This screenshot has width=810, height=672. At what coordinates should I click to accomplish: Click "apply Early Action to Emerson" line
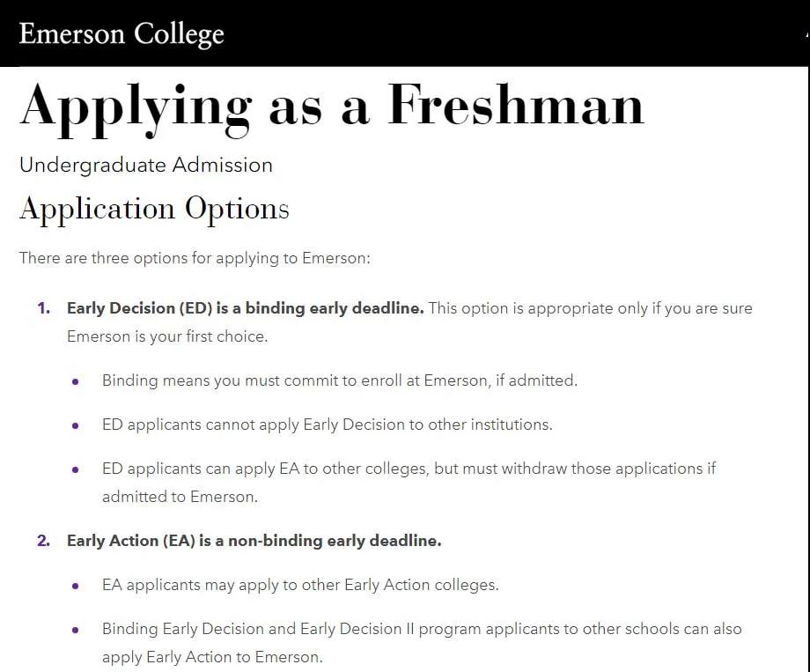click(x=212, y=658)
